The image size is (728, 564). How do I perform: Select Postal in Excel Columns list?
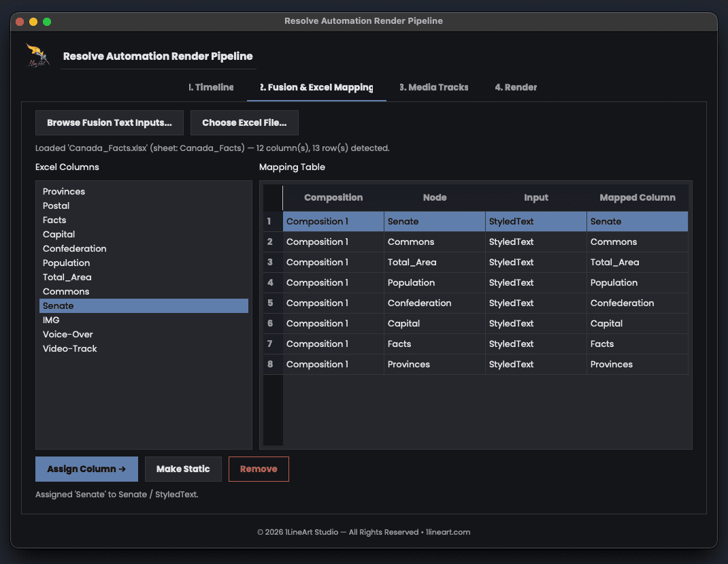(x=144, y=205)
